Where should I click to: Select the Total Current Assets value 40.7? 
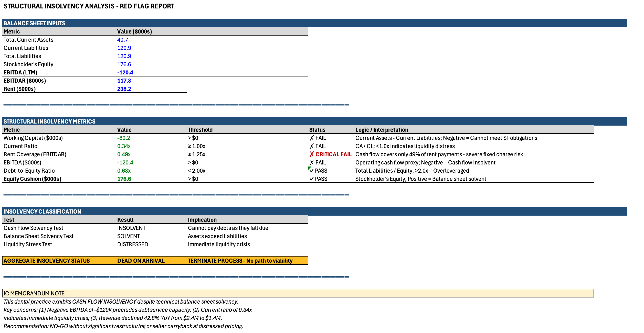click(x=123, y=40)
